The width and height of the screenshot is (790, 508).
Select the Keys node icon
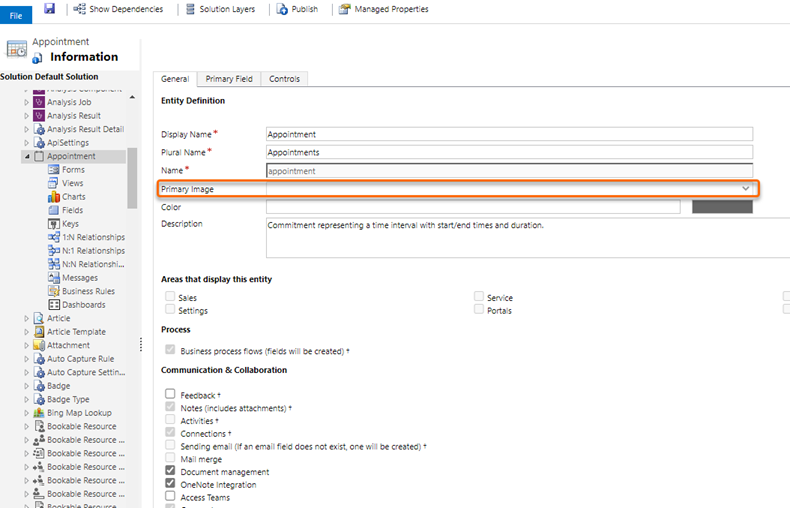point(54,224)
